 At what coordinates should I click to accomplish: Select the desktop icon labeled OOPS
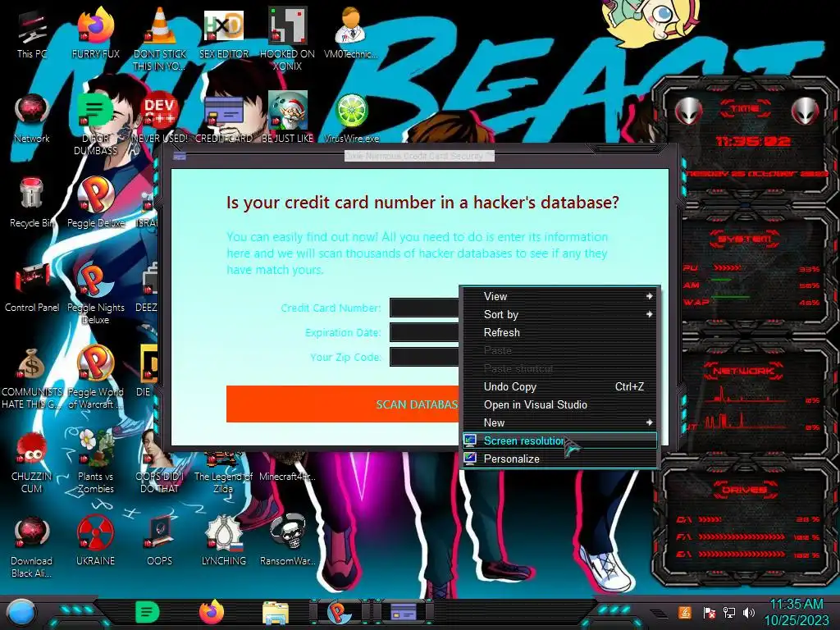[160, 541]
